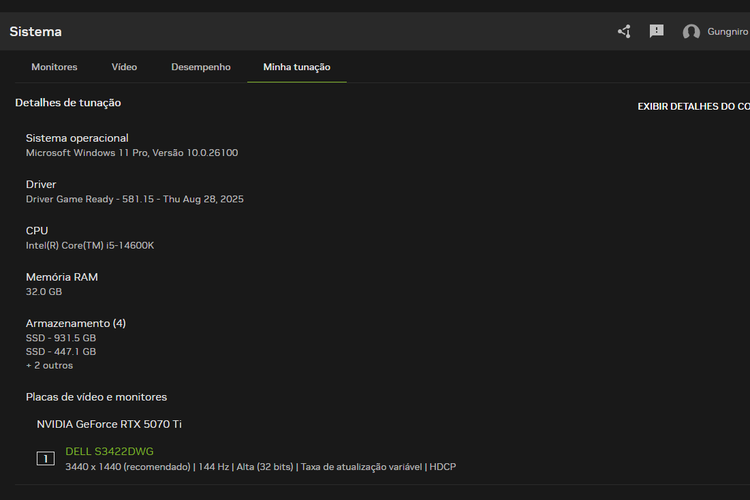Click the Armazenamento (4) heading
750x500 pixels.
click(x=76, y=323)
